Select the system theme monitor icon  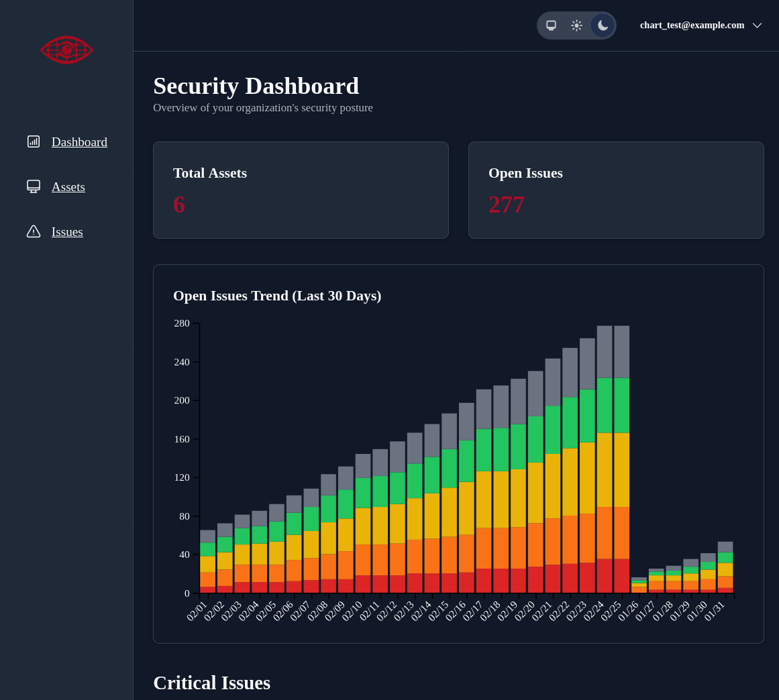point(551,25)
